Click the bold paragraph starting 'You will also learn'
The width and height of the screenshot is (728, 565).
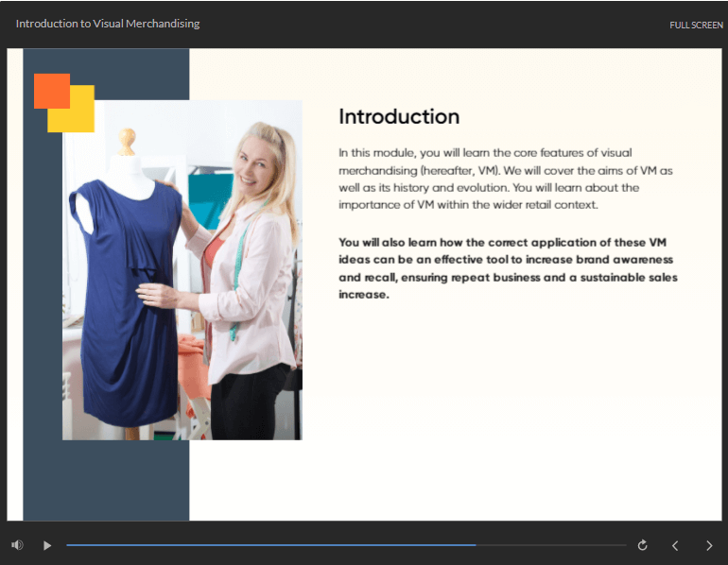pyautogui.click(x=508, y=268)
